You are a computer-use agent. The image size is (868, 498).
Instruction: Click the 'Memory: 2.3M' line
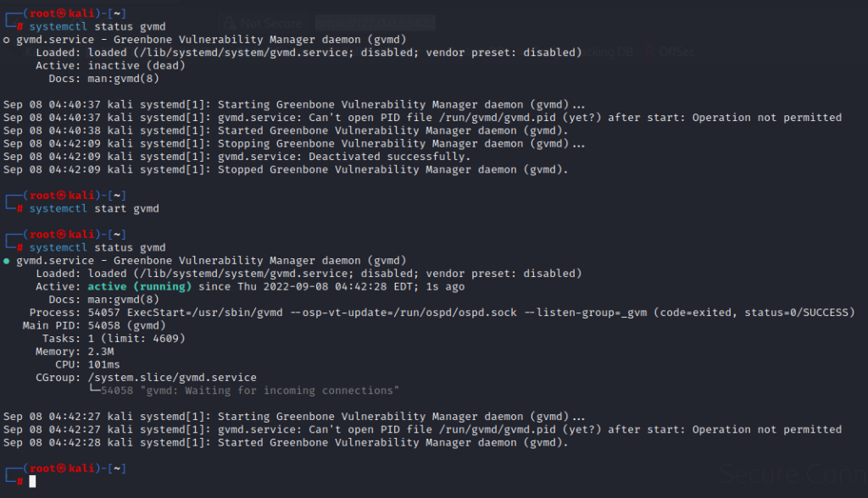(x=75, y=351)
